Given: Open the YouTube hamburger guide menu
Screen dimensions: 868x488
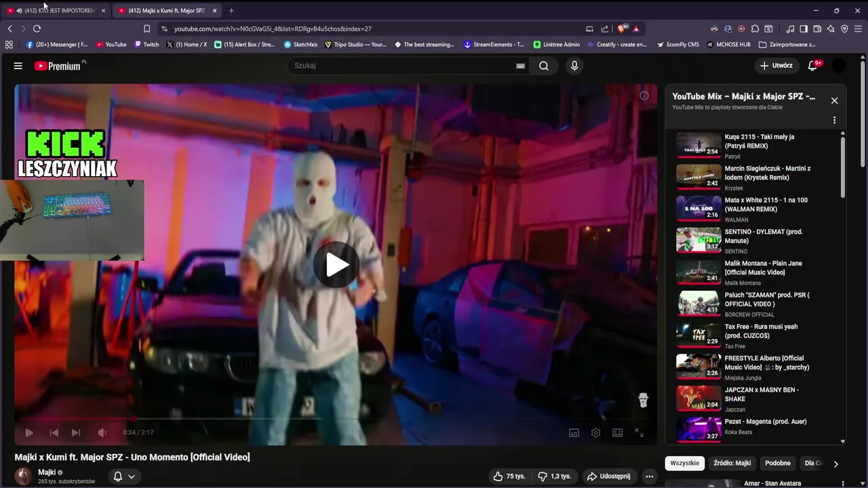Looking at the screenshot, I should [18, 66].
